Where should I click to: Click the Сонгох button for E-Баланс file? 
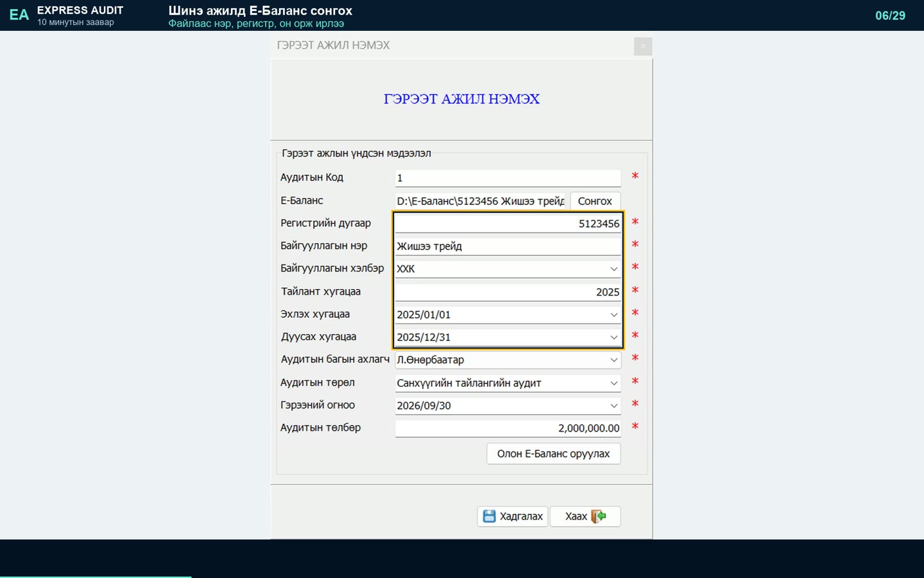(595, 201)
